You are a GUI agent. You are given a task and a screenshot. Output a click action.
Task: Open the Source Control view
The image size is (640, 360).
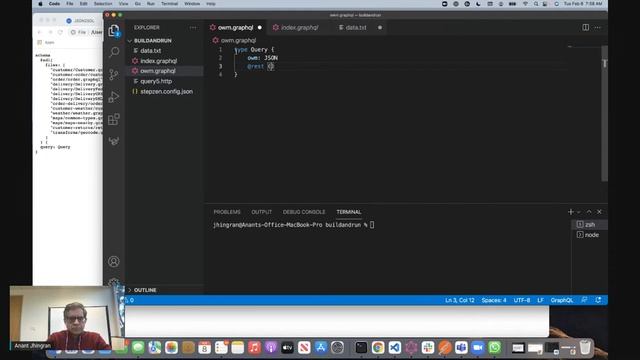coord(114,74)
